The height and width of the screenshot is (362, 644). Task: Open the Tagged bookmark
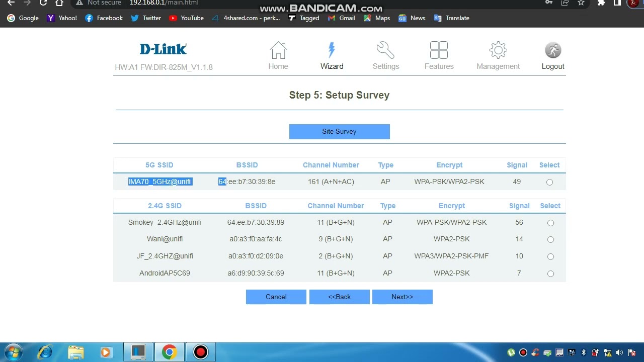tap(303, 18)
